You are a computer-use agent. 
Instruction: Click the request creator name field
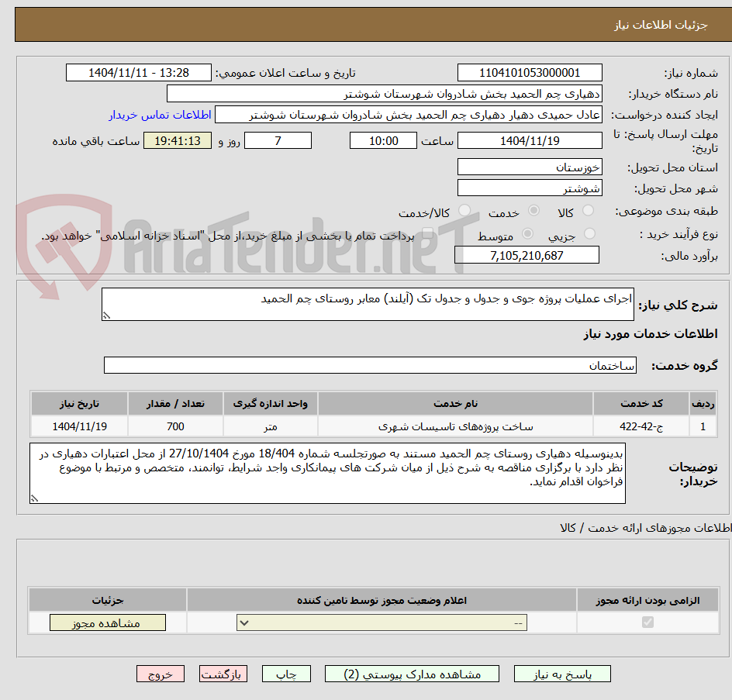pos(409,115)
